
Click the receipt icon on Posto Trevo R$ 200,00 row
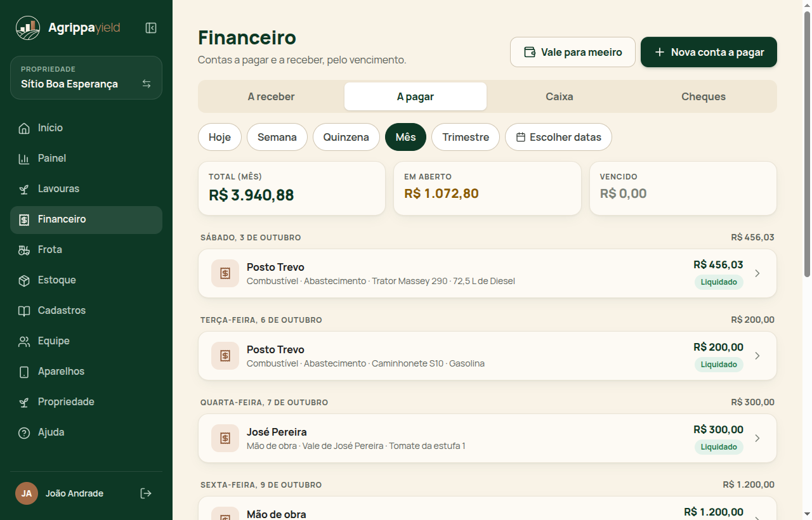pyautogui.click(x=225, y=356)
